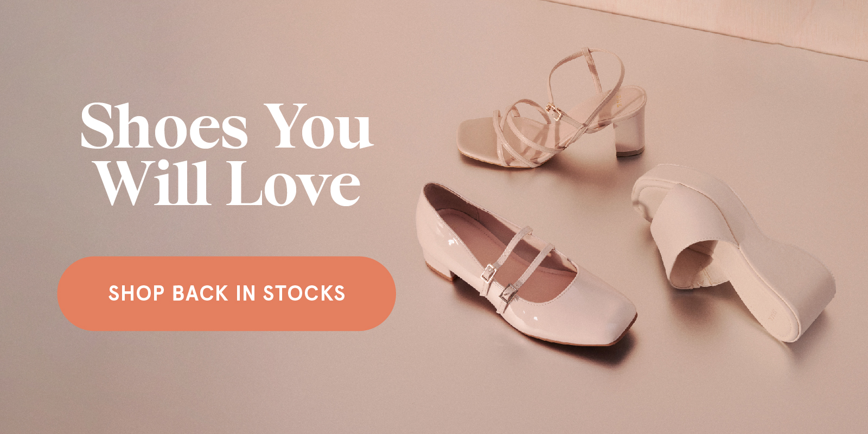
Task: Select the strappy heeled sandal image
Action: tap(552, 107)
